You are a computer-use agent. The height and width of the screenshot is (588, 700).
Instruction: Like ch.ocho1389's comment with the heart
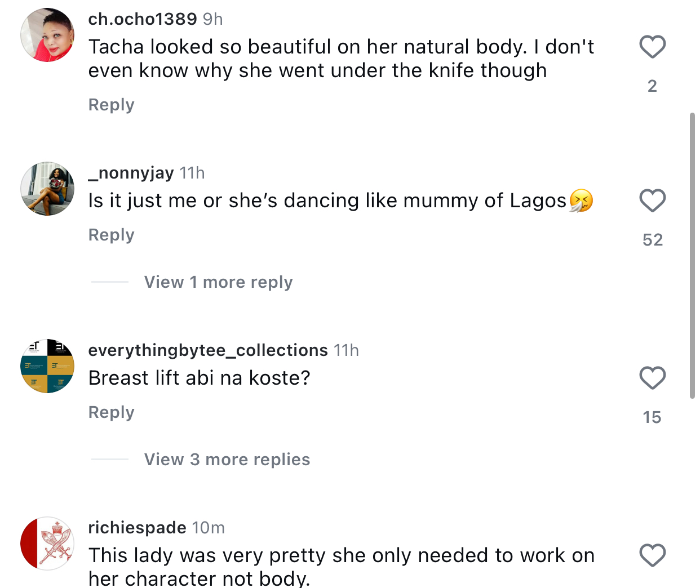(x=652, y=47)
